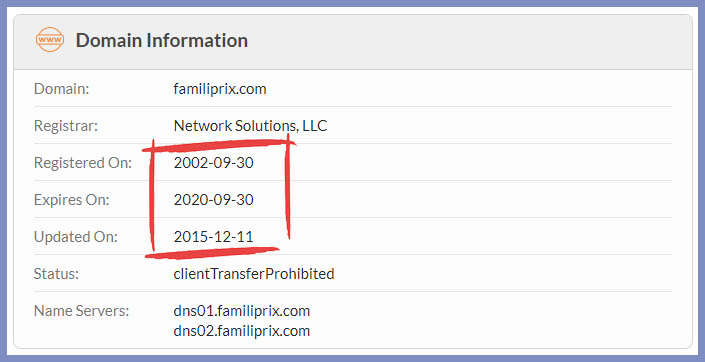
Task: Click the red hand-drawn box top edge
Action: point(219,145)
